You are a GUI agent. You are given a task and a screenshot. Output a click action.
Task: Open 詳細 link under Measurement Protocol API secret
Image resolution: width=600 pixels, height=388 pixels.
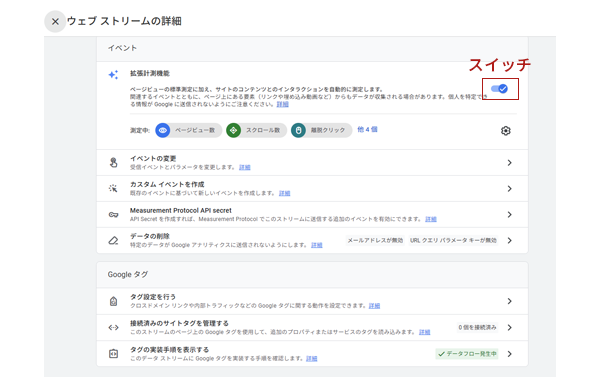tap(431, 219)
